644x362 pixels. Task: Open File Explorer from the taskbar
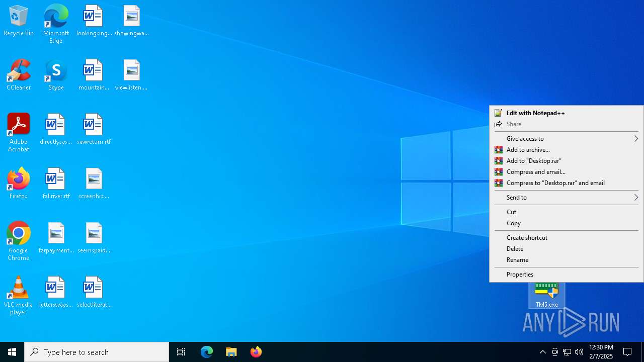[231, 352]
